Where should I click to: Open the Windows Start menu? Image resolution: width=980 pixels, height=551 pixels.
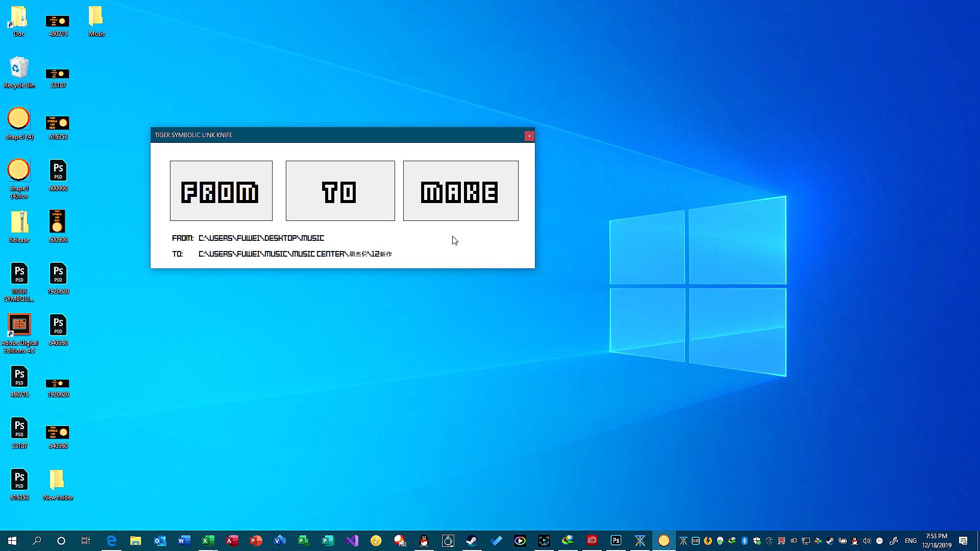12,540
